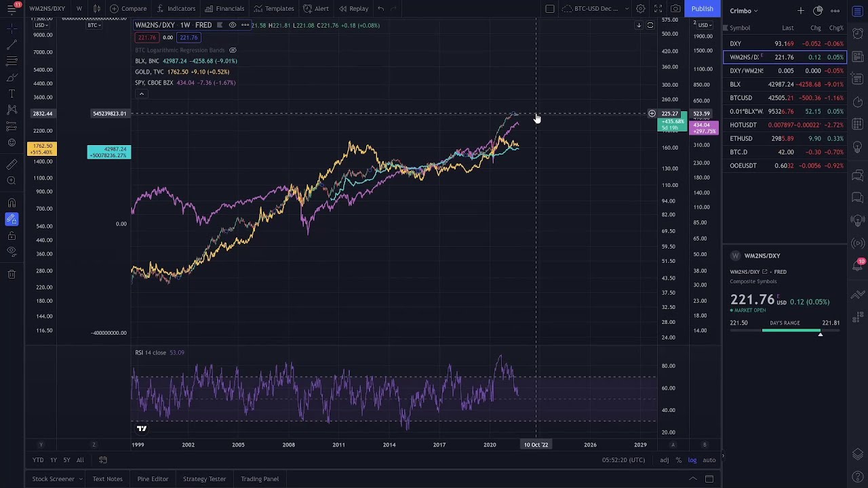The width and height of the screenshot is (868, 488).
Task: Open the Trading Panel tab
Action: 260,479
